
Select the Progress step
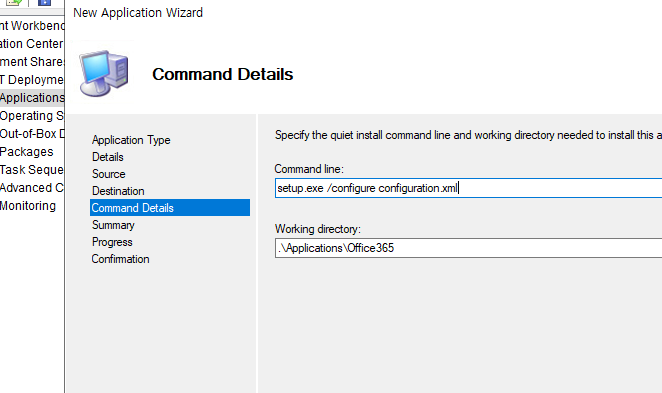(x=112, y=242)
